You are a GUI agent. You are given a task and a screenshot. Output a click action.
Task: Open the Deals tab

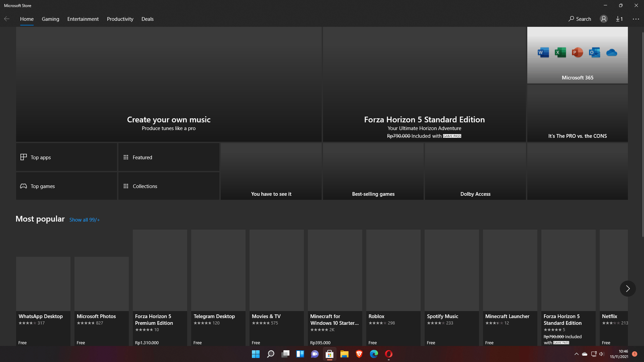point(147,19)
